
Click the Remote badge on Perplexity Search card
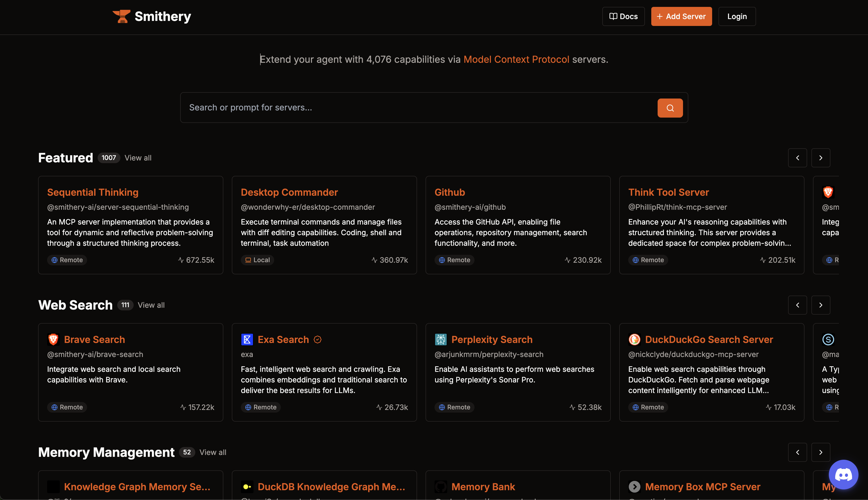click(x=454, y=407)
